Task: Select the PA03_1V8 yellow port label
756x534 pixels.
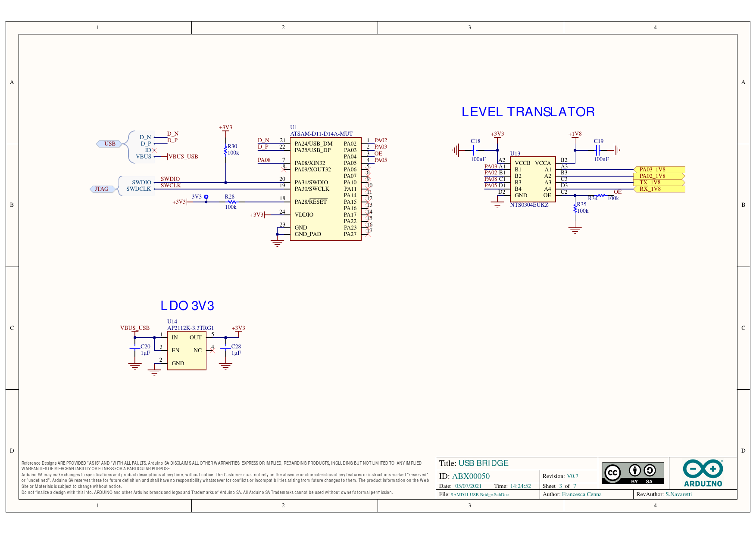Action: (x=659, y=170)
